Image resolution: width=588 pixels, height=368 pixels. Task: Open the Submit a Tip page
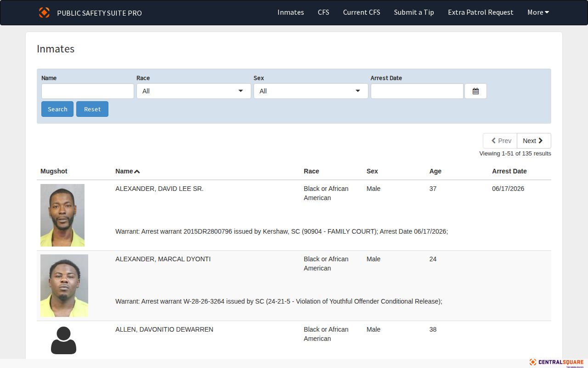pyautogui.click(x=414, y=12)
